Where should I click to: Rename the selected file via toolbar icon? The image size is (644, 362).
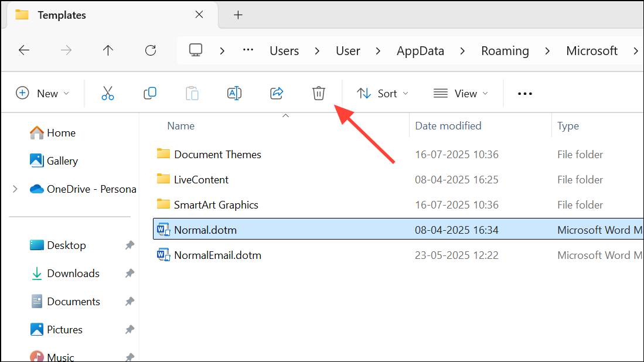point(234,93)
